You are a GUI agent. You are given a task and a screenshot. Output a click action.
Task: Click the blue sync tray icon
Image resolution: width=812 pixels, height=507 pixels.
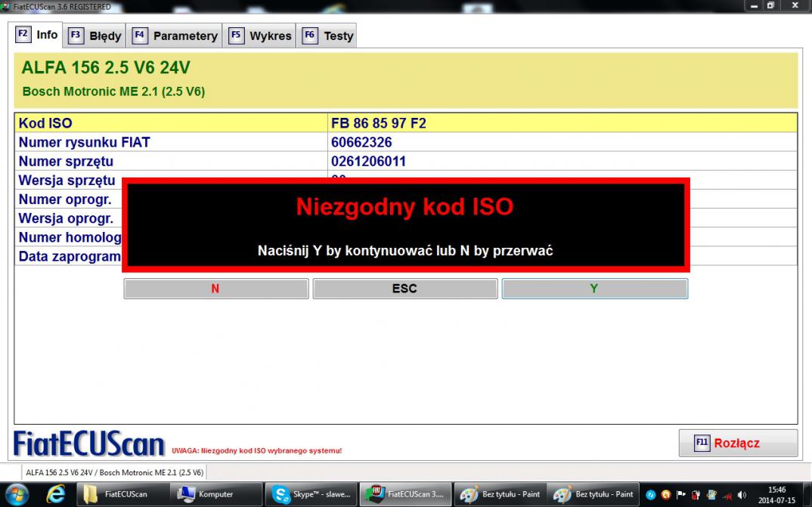coord(651,495)
